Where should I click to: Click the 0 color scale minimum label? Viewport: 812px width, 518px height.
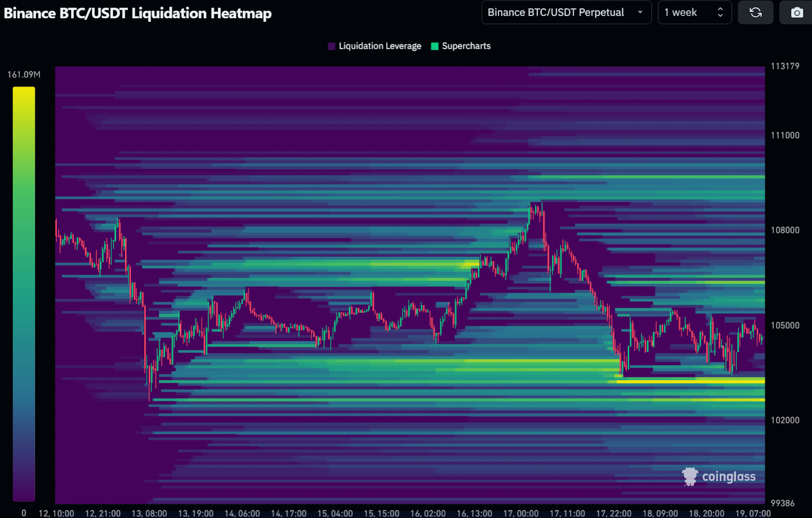click(24, 513)
